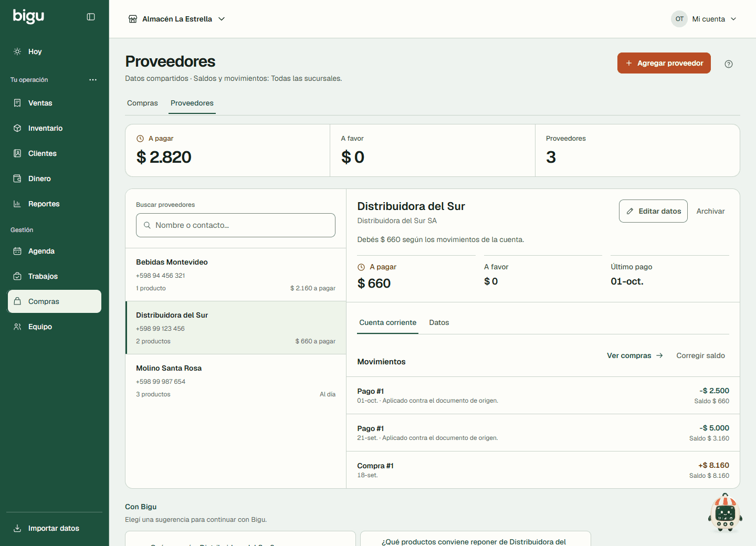Open the Compra #1 movement row
This screenshot has height=546, width=756.
(x=543, y=470)
